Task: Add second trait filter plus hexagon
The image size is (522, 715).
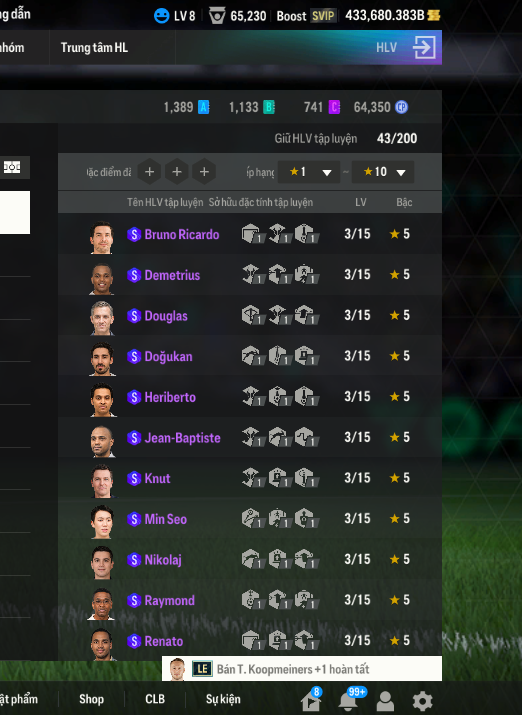Action: [177, 172]
